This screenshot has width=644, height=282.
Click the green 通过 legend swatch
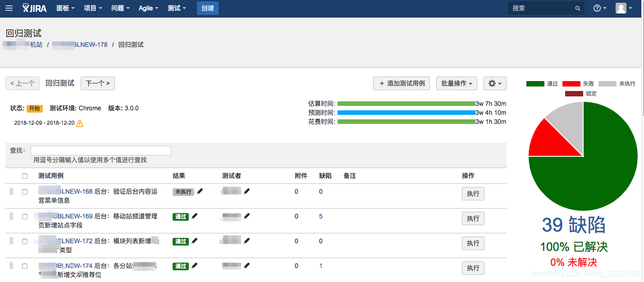coord(535,84)
